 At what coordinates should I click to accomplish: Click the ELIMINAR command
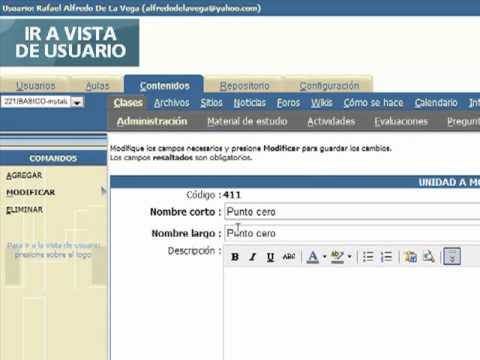[24, 210]
